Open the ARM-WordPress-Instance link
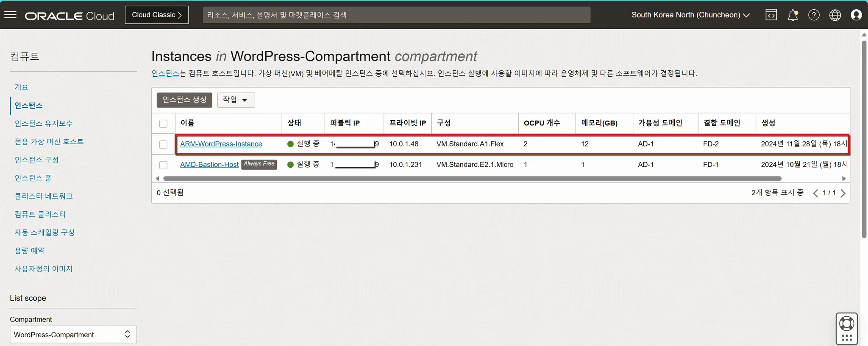The image size is (868, 346). tap(221, 144)
